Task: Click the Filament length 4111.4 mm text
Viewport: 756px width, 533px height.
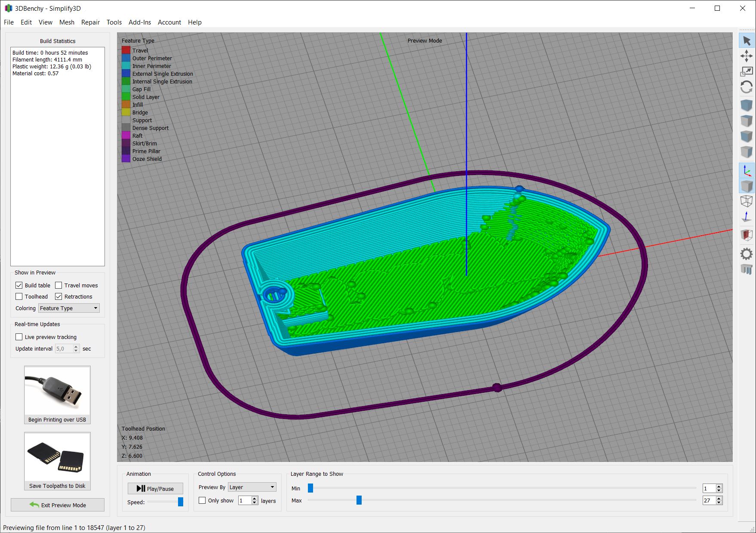Action: pyautogui.click(x=47, y=59)
